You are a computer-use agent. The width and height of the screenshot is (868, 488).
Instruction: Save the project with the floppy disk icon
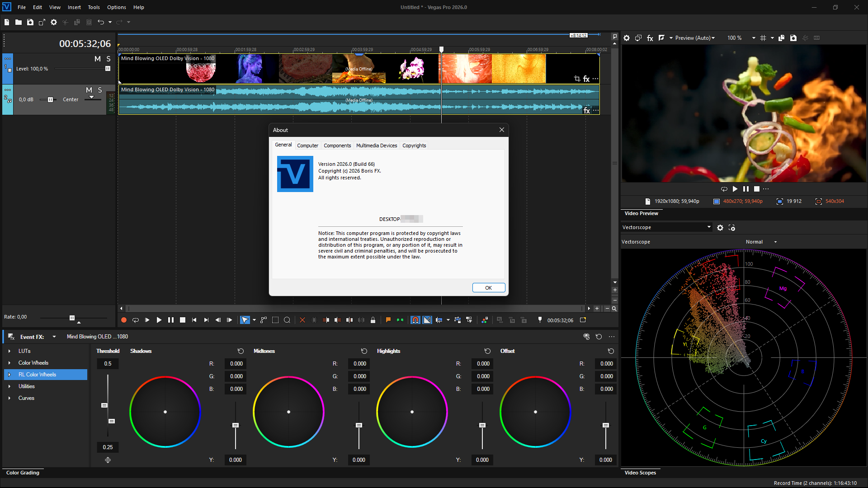(30, 22)
